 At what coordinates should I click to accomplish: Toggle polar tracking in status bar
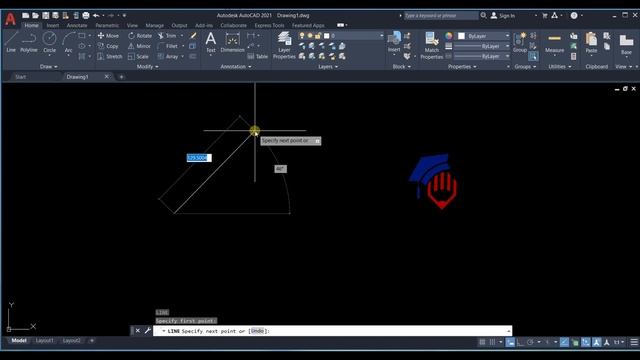tap(530, 342)
